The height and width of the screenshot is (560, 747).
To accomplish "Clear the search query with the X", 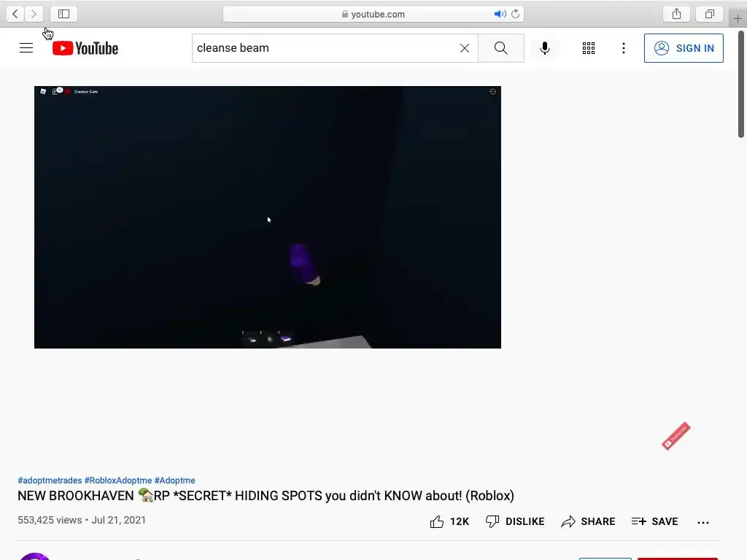I will (465, 48).
